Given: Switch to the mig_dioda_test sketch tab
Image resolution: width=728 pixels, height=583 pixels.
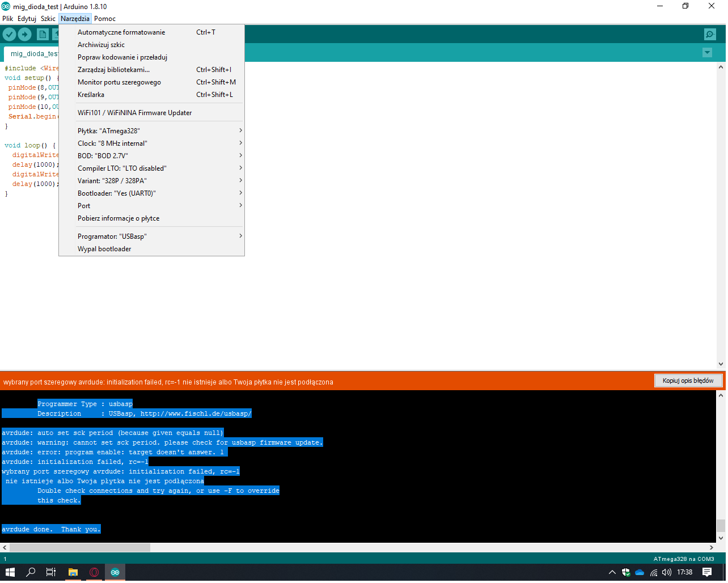Looking at the screenshot, I should 31,54.
